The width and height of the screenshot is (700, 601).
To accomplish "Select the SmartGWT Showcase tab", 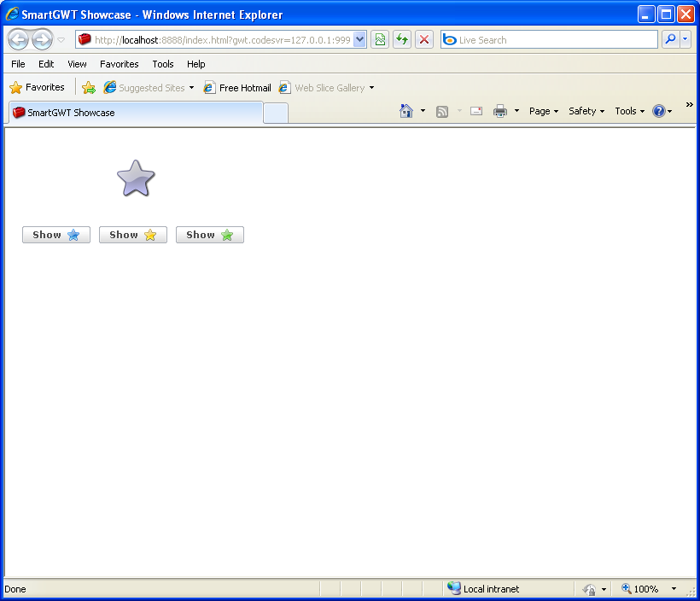I will (x=136, y=113).
